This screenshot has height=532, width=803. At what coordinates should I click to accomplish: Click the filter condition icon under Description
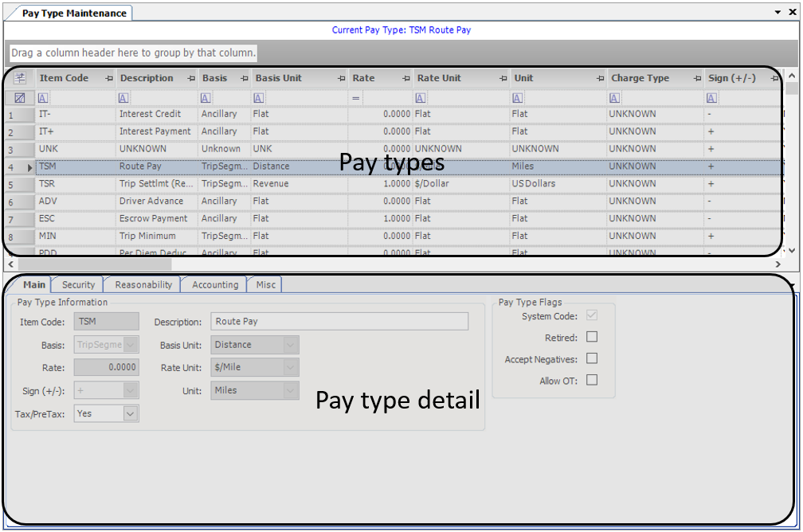tap(123, 97)
